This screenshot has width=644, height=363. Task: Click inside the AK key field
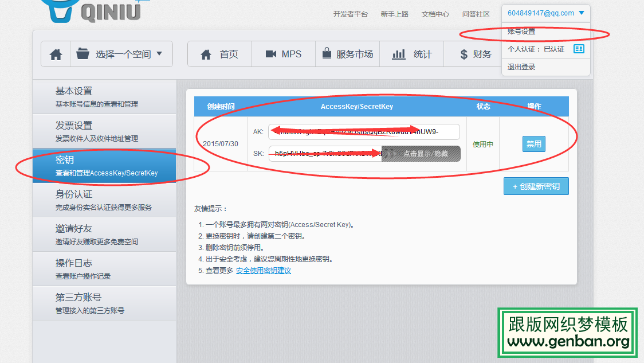[x=364, y=131]
